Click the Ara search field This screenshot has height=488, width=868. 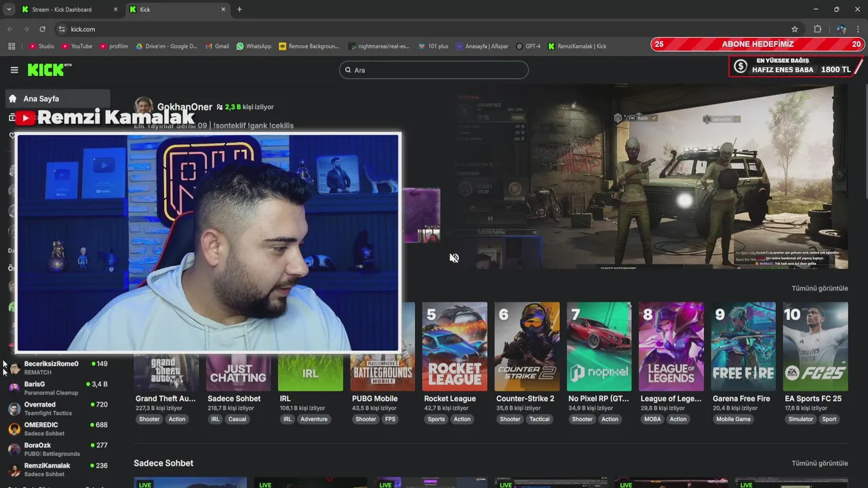pos(434,70)
